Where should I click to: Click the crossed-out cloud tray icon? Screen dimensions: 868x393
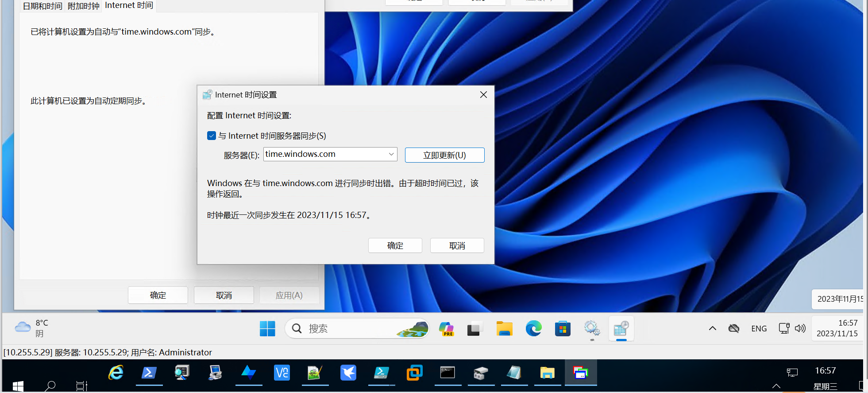(734, 328)
